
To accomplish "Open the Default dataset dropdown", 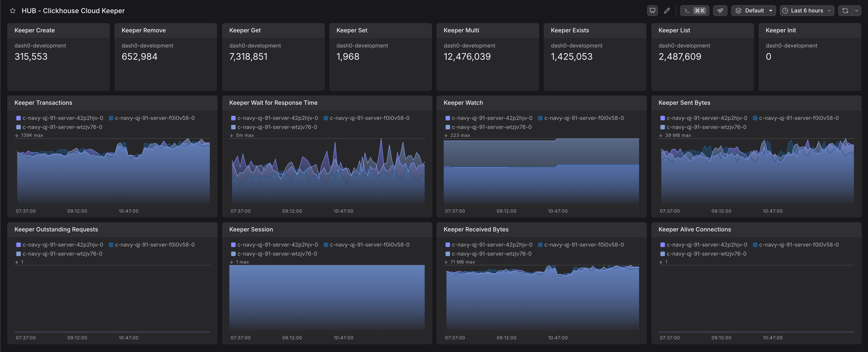I will pos(754,11).
